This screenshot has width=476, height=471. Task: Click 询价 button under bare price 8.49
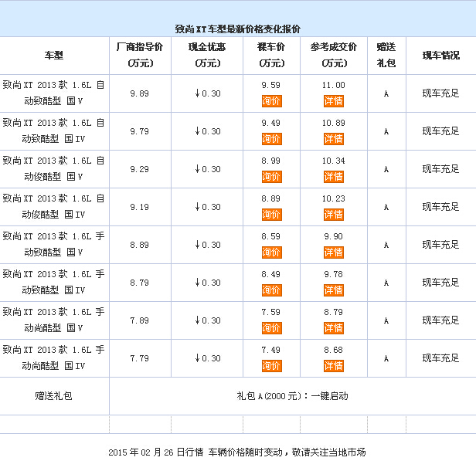click(x=272, y=290)
